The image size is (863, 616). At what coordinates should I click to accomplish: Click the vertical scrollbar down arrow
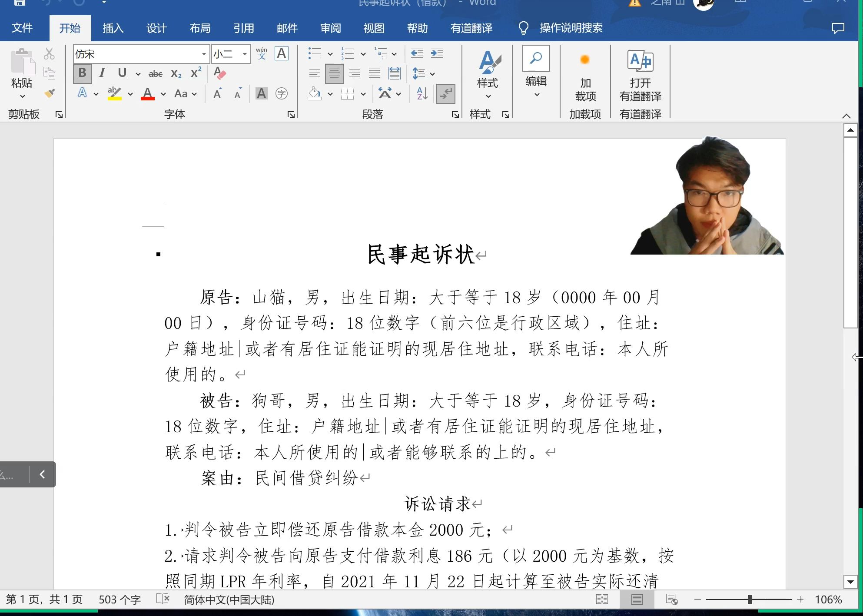pyautogui.click(x=850, y=582)
